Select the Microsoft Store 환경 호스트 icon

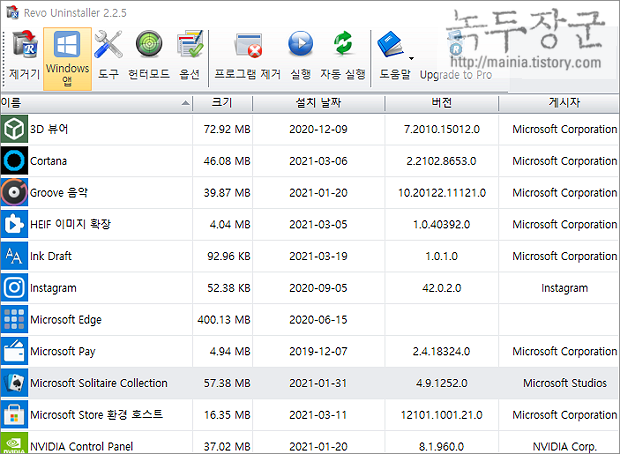click(14, 414)
